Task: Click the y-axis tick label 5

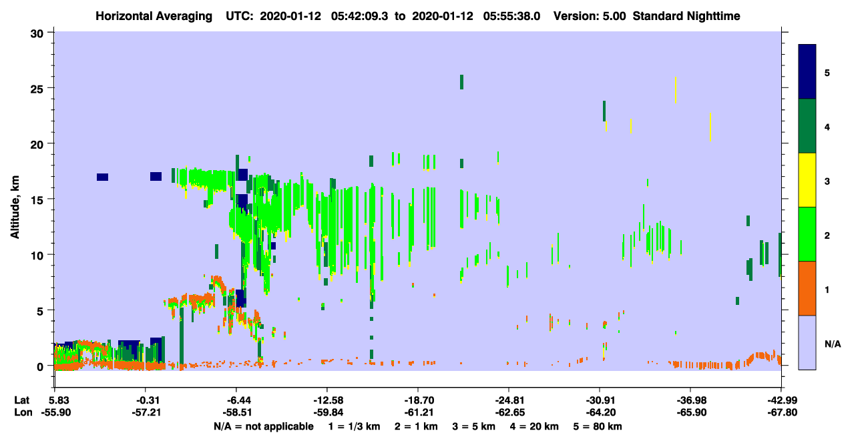Action: coord(42,310)
